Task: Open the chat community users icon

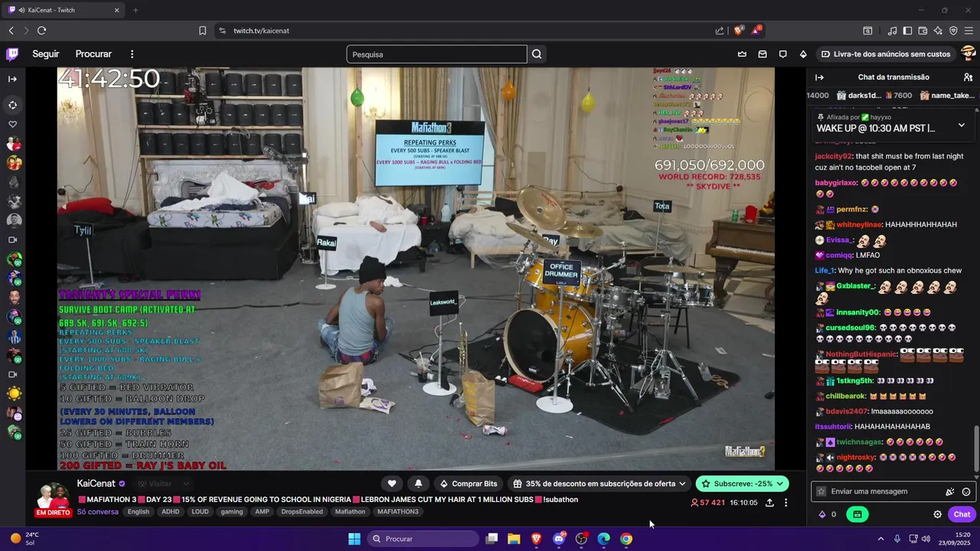Action: [968, 77]
